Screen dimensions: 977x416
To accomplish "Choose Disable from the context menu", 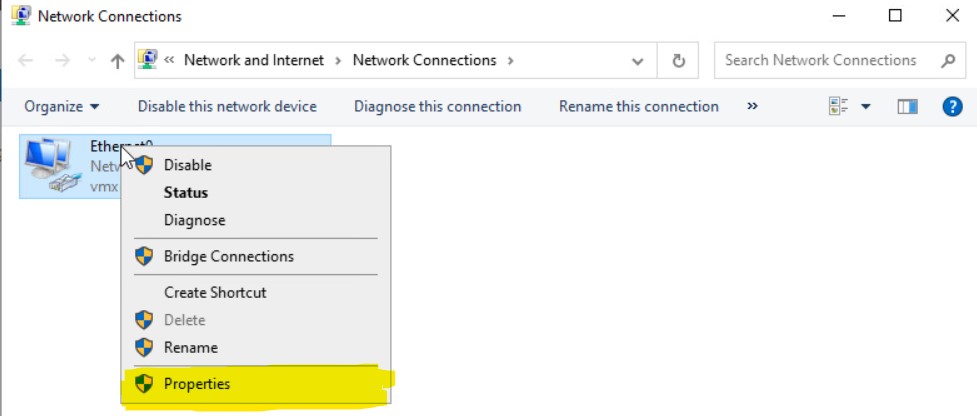I will coord(187,165).
